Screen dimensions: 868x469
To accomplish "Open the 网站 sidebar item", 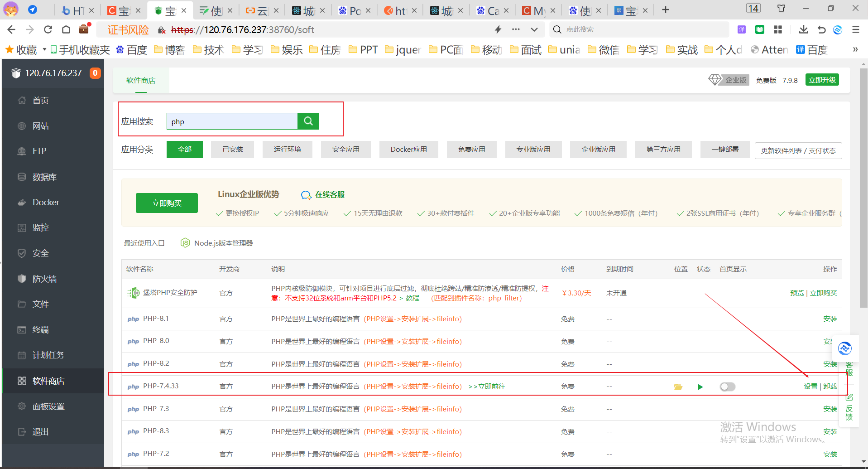I will tap(53, 126).
